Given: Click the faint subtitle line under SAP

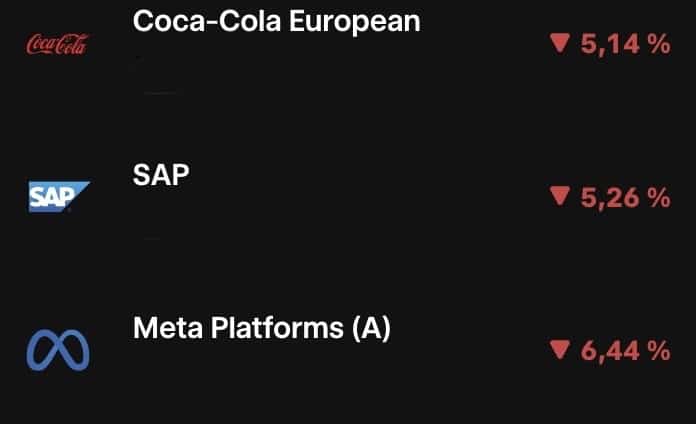Looking at the screenshot, I should point(152,238).
